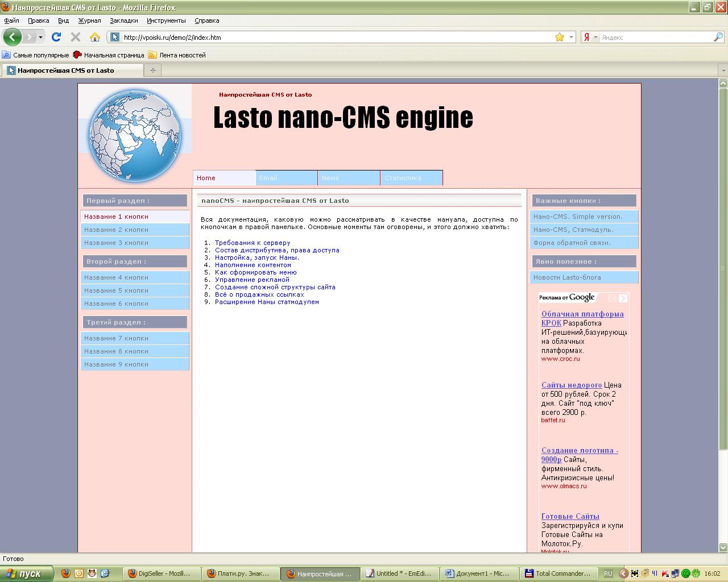Go to the Home page icon
728x582 pixels.
[x=95, y=37]
